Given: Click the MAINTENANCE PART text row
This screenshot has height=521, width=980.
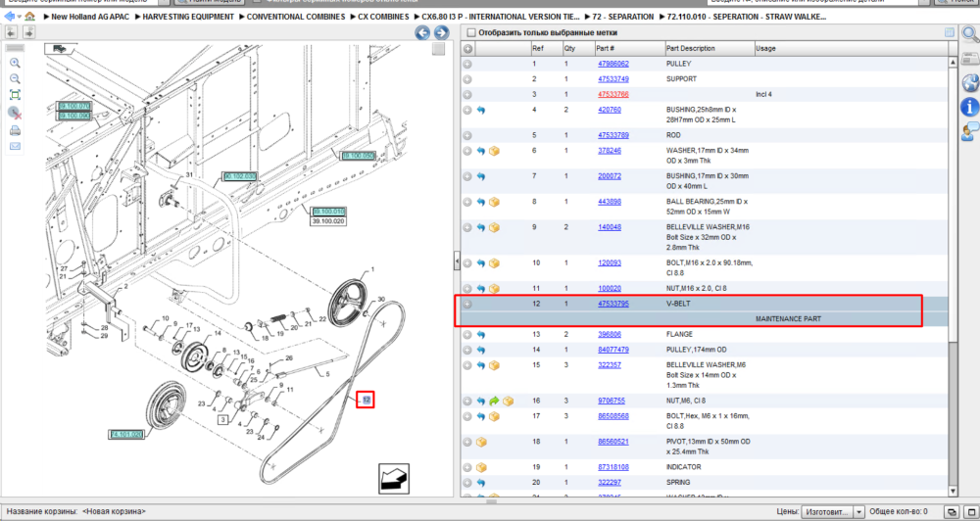Looking at the screenshot, I should click(788, 319).
